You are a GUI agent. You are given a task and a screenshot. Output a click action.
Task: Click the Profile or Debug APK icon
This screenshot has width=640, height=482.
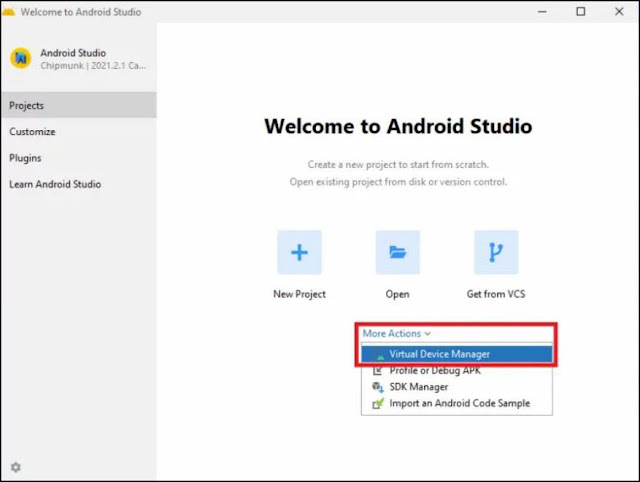coord(378,371)
